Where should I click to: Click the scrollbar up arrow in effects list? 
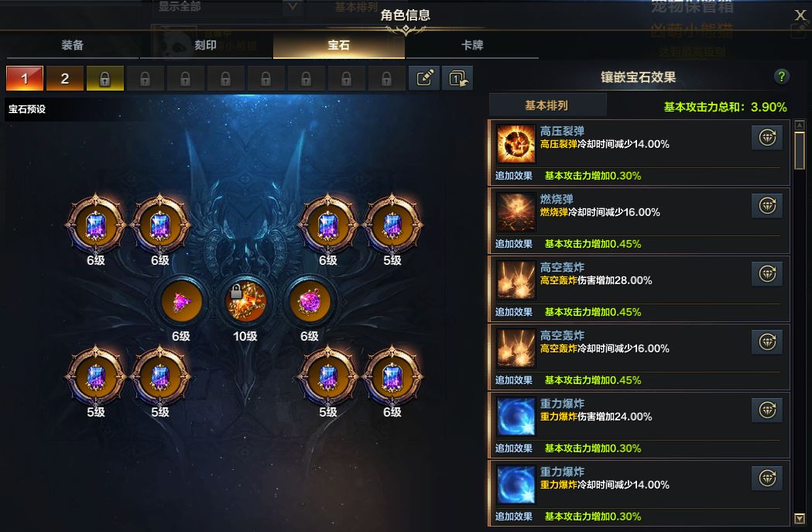[800, 125]
